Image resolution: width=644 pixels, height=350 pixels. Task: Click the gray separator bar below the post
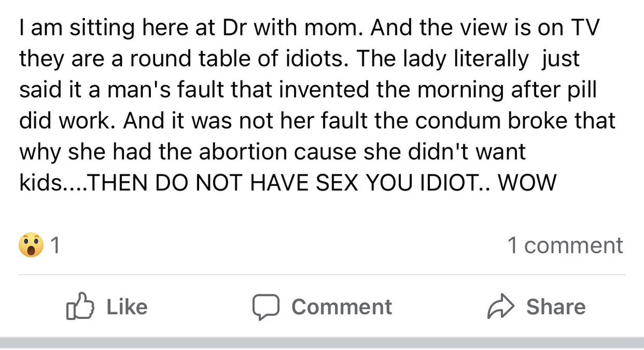(x=322, y=343)
